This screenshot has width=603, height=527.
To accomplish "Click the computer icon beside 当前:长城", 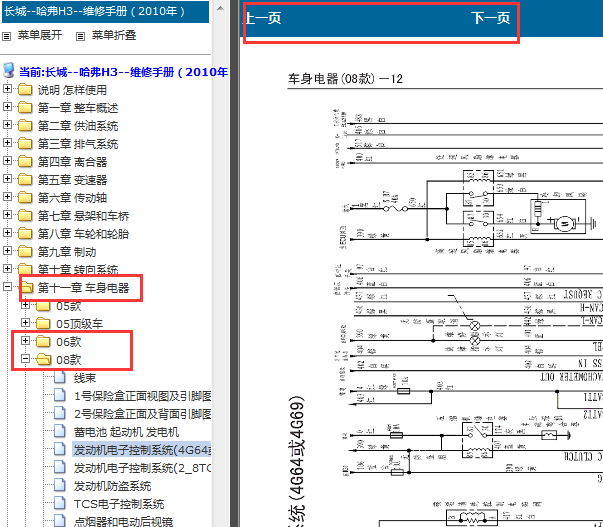I will [8, 71].
